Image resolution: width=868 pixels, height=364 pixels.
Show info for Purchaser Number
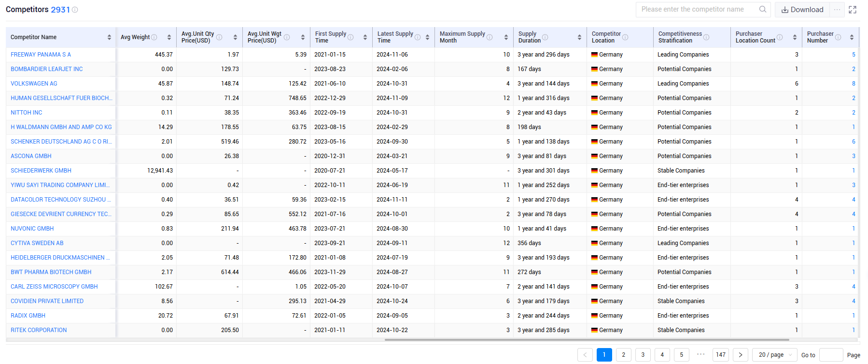[838, 37]
